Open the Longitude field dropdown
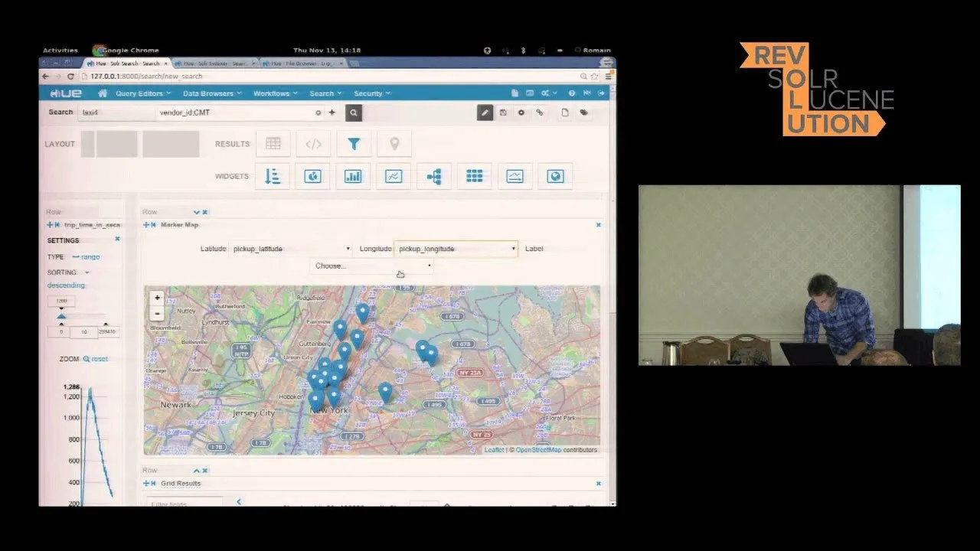This screenshot has height=551, width=980. (456, 249)
